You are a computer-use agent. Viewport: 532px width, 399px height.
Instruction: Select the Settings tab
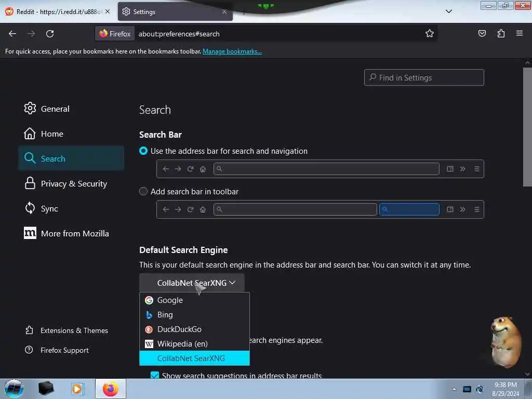coord(175,11)
